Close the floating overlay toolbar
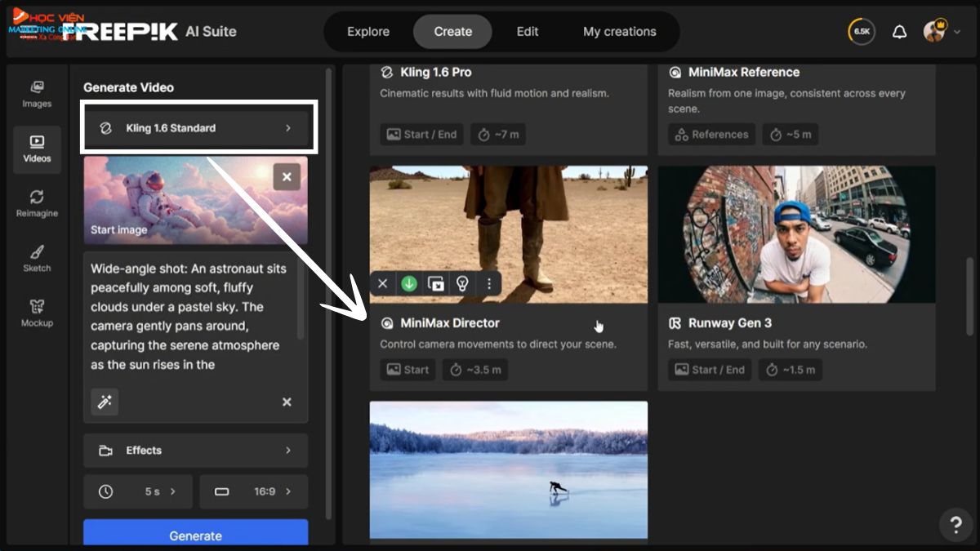Image resolution: width=980 pixels, height=551 pixels. pos(382,283)
